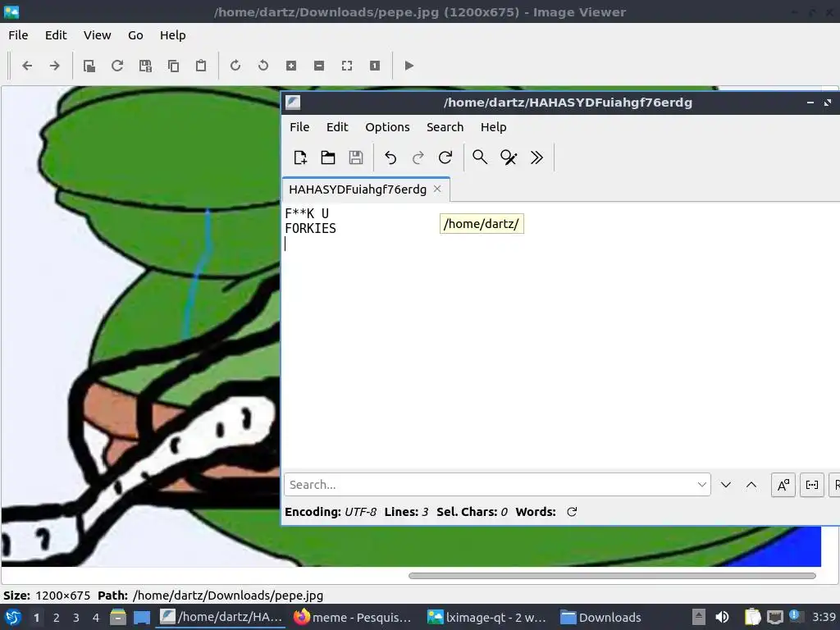The height and width of the screenshot is (630, 840).
Task: Go to next image in Image Viewer
Action: pyautogui.click(x=55, y=66)
